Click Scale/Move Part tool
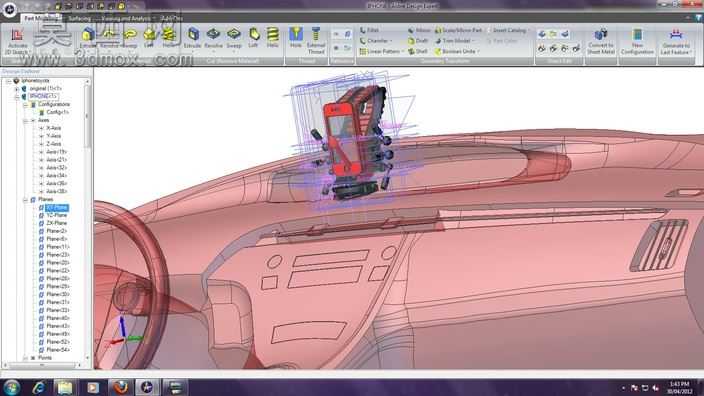Screen dimensions: 704x396 tap(458, 31)
